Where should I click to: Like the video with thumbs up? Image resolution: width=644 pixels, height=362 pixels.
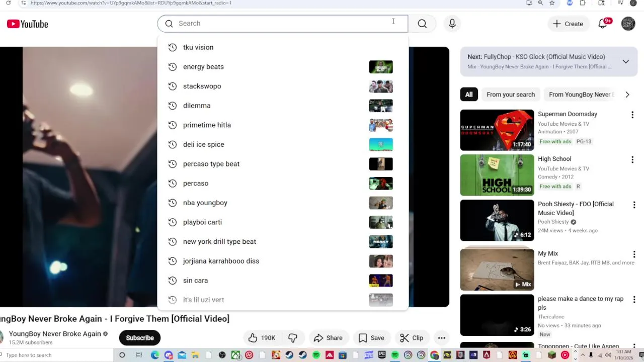coord(262,338)
